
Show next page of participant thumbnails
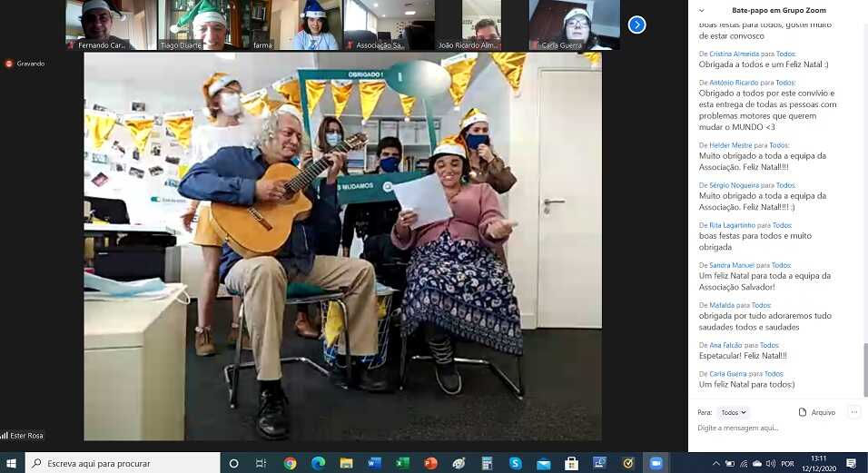tap(636, 25)
